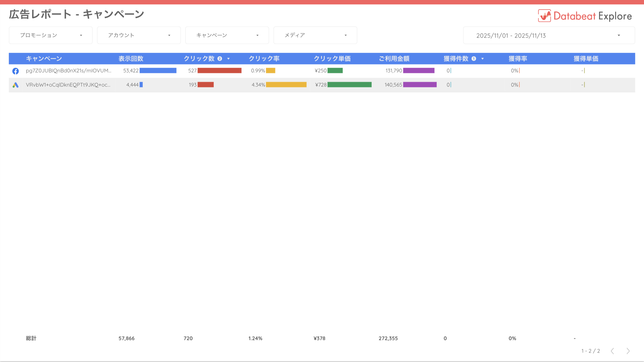Screen dimensions: 644x362
Task: Click the 総計 total row label
Action: tap(31, 338)
